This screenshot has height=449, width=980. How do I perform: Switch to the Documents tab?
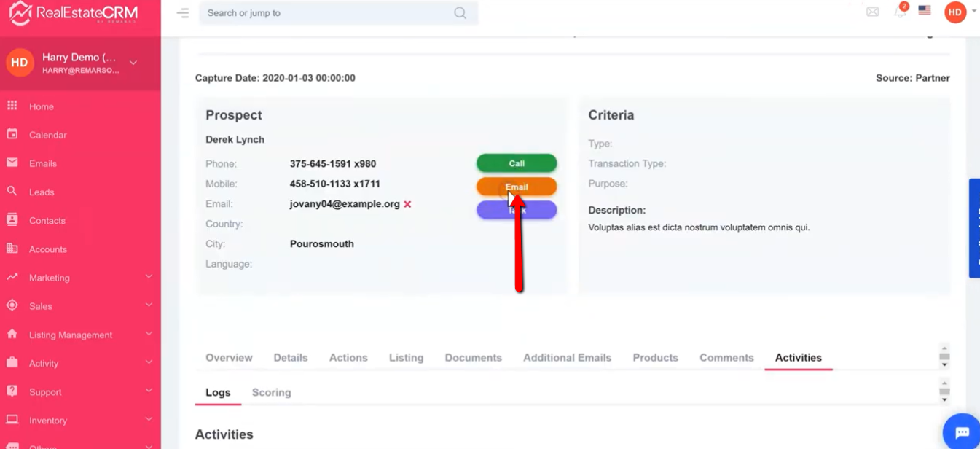(x=473, y=358)
